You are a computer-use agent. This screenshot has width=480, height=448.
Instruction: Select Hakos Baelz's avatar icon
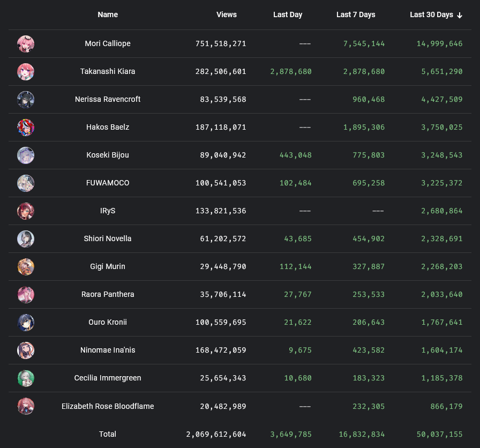click(26, 128)
